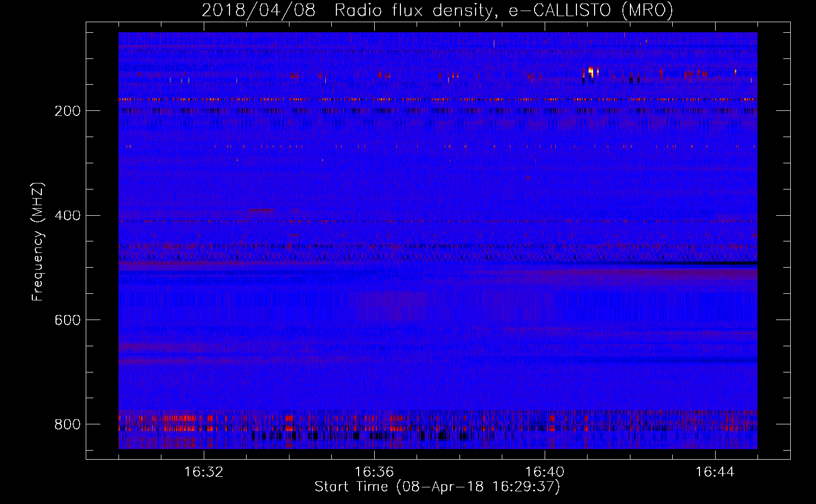
Task: Click the 800 frequency tick label
Action: tap(68, 424)
